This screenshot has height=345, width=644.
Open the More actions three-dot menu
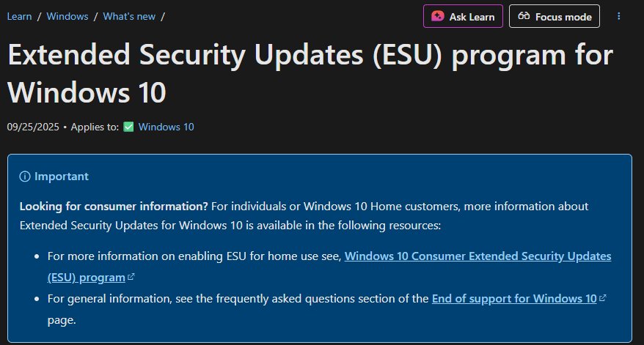point(620,16)
